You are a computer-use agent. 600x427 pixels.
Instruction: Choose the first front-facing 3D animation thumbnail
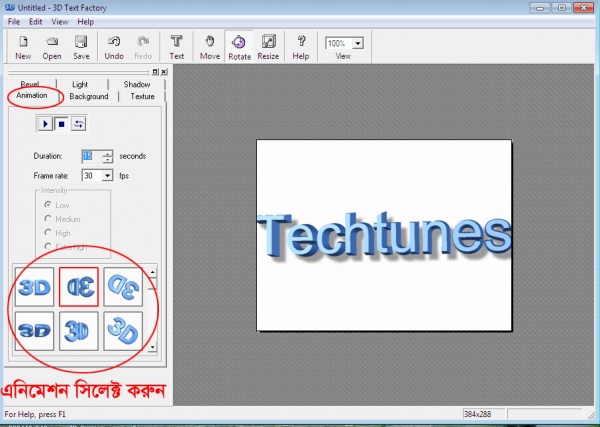(x=34, y=287)
